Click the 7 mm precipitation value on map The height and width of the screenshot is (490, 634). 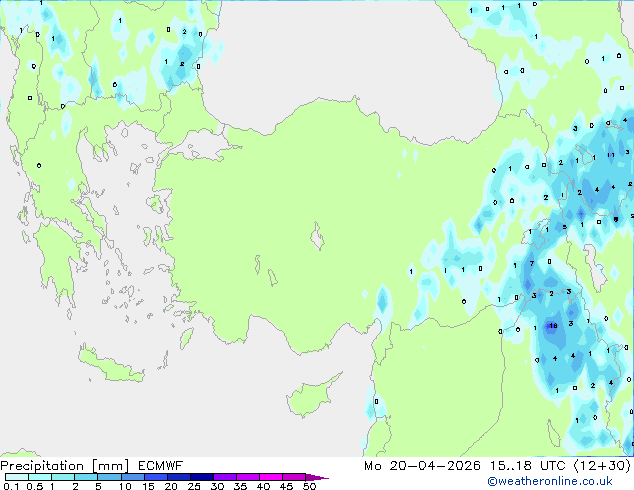[532, 263]
